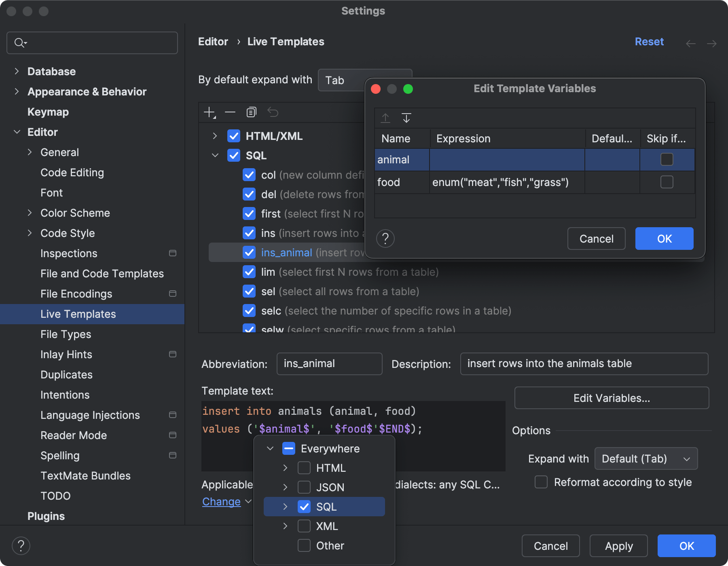728x566 pixels.
Task: Add a new live template
Action: pyautogui.click(x=209, y=112)
